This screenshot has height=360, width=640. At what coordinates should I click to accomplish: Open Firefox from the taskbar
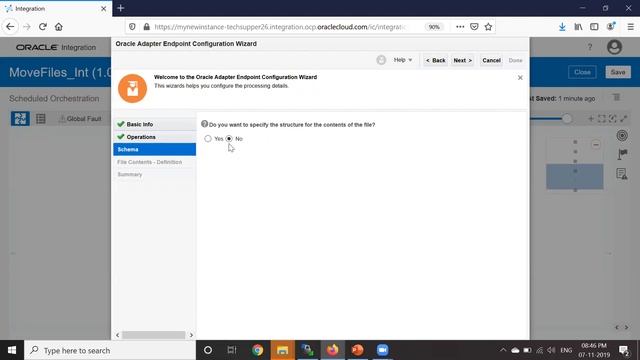(333, 350)
